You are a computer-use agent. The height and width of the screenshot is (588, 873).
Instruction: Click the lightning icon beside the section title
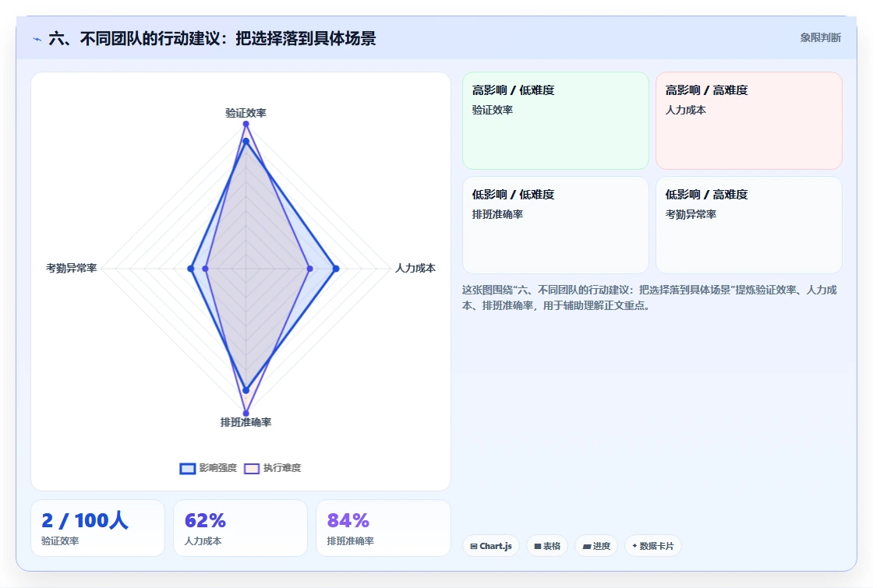37,39
